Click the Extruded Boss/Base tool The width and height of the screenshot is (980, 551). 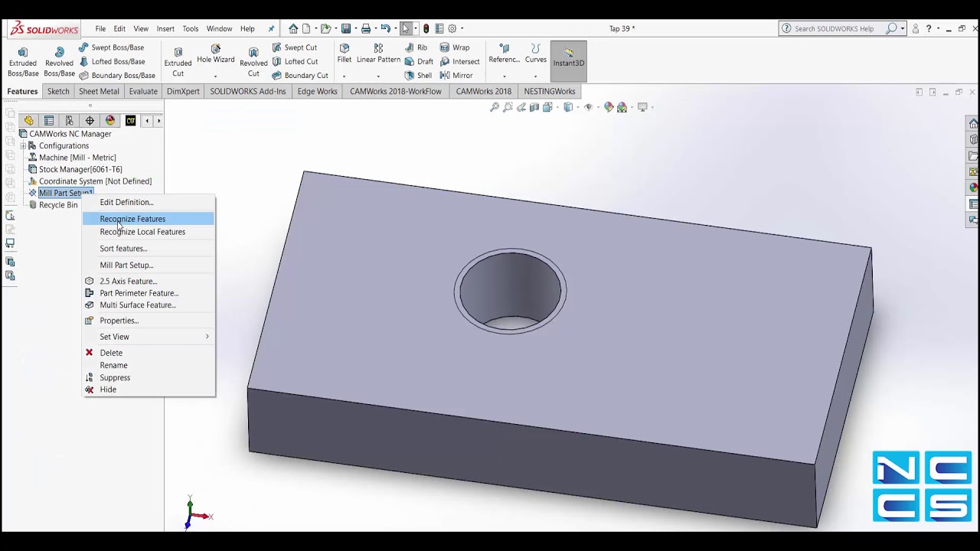coord(23,61)
